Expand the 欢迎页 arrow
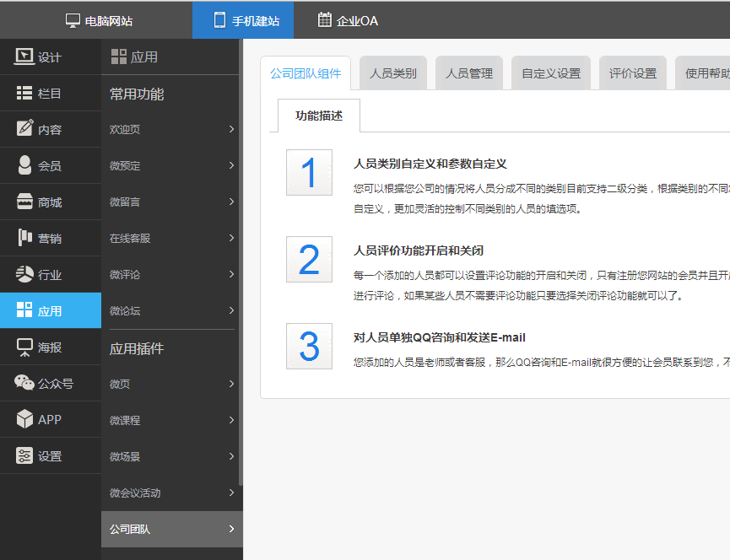Image resolution: width=730 pixels, height=560 pixels. pos(231,129)
